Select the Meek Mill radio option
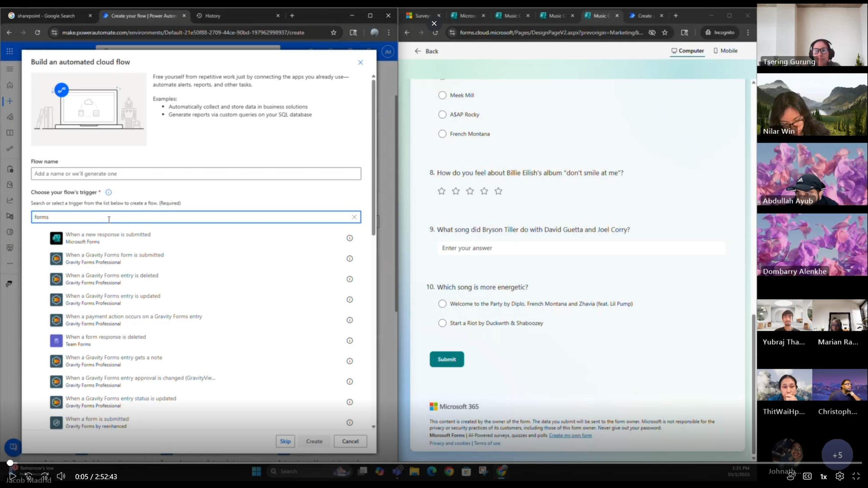Image resolution: width=868 pixels, height=488 pixels. (442, 95)
